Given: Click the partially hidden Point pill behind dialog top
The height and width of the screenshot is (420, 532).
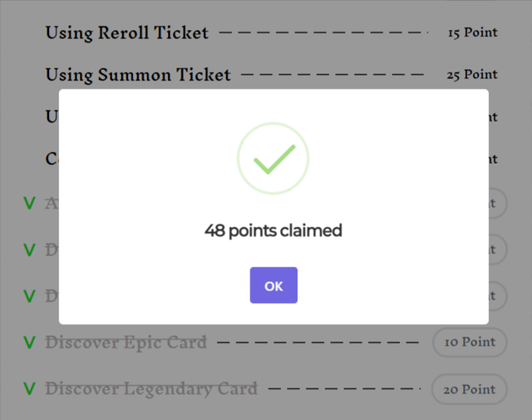Looking at the screenshot, I should (x=497, y=203).
